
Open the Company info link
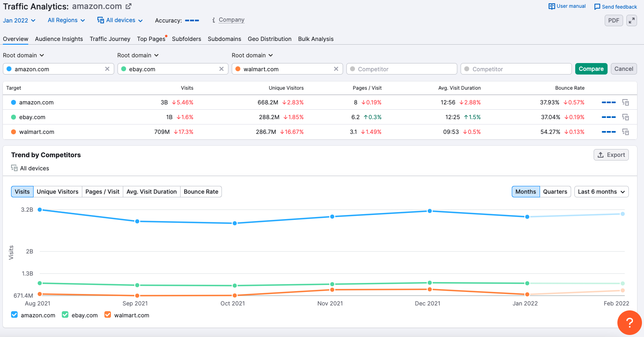point(231,20)
